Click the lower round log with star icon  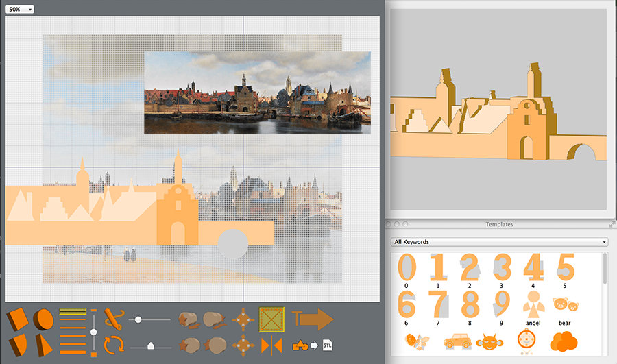[215, 345]
